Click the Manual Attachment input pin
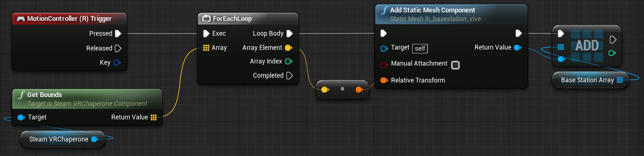 [384, 65]
